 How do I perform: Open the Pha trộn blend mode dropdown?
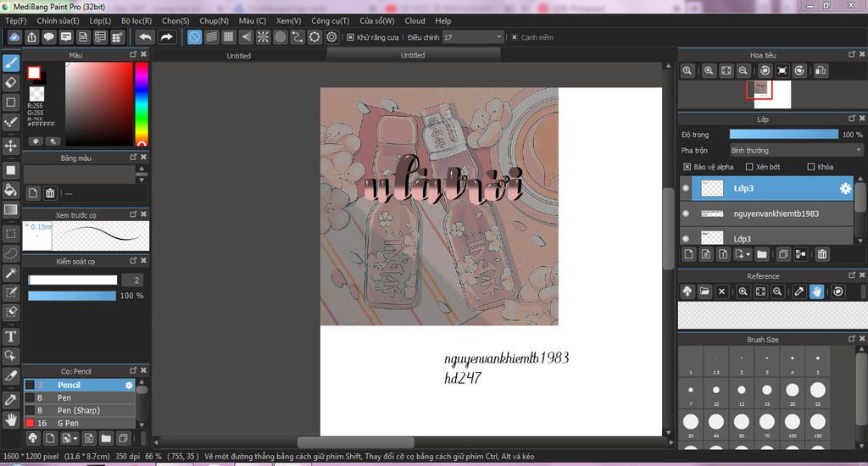click(x=796, y=150)
